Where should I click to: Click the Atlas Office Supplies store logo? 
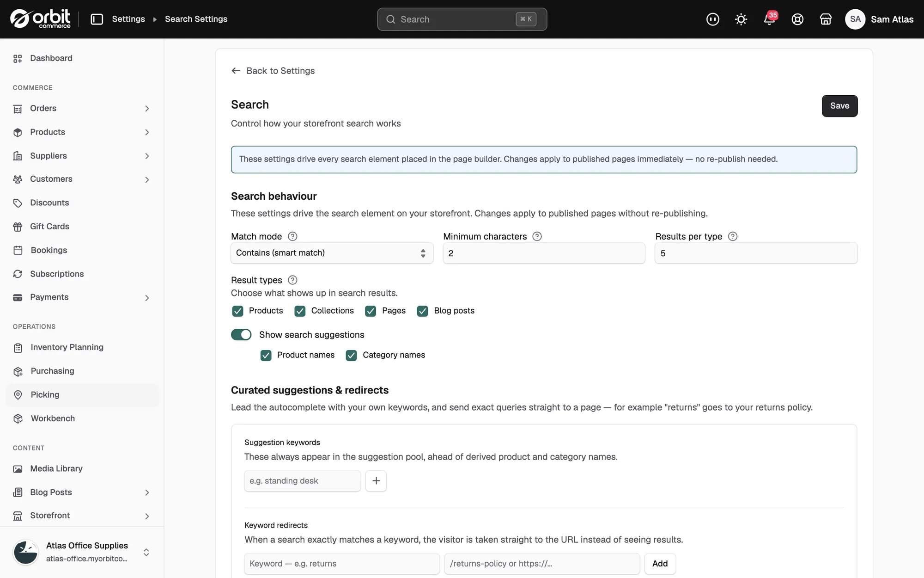click(x=26, y=552)
